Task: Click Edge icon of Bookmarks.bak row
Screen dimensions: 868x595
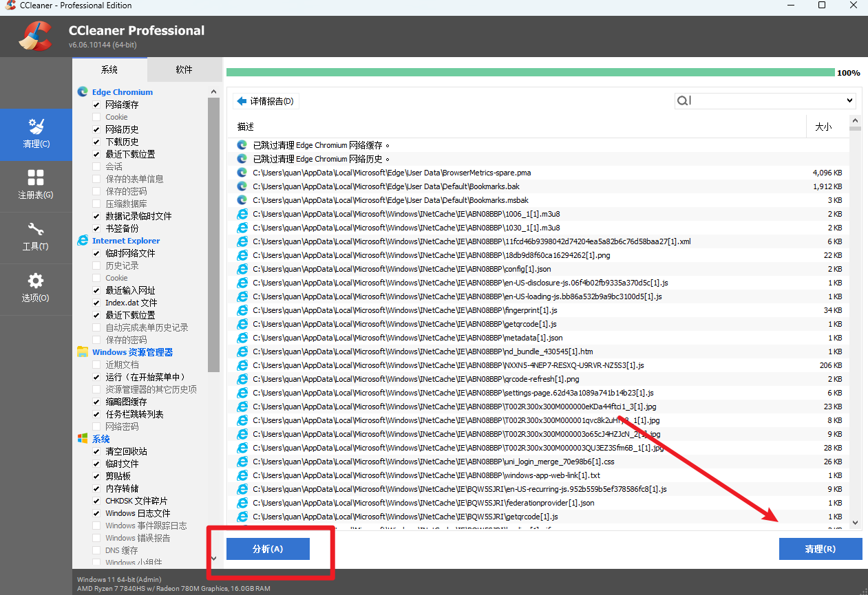Action: point(242,186)
